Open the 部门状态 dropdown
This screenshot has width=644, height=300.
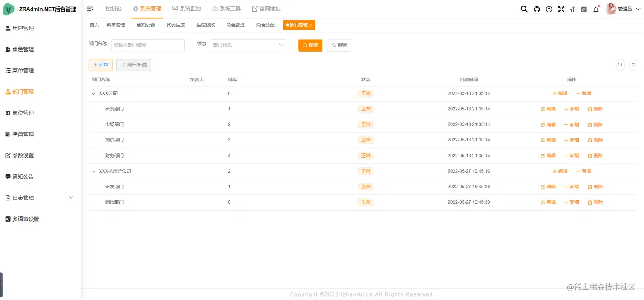[x=248, y=45]
